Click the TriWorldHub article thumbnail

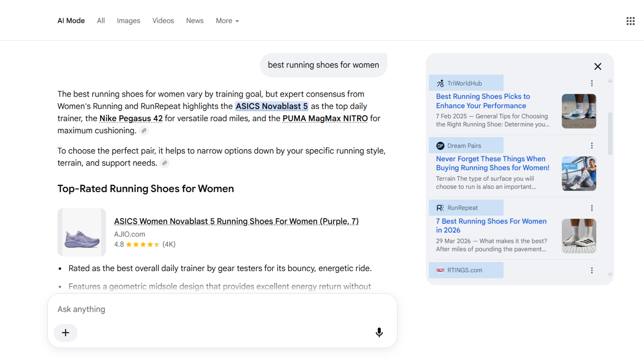click(x=579, y=111)
